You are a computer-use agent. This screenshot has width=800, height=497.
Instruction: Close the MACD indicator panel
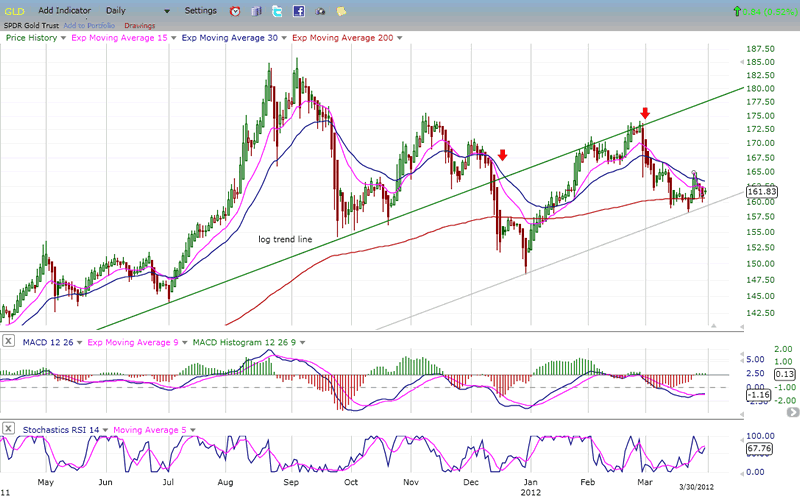8,341
